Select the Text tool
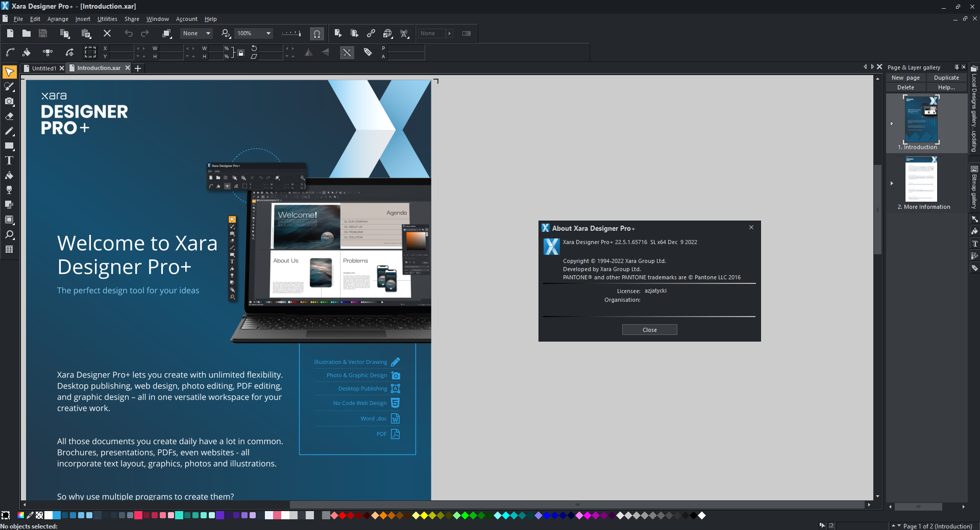This screenshot has height=530, width=980. (x=9, y=161)
